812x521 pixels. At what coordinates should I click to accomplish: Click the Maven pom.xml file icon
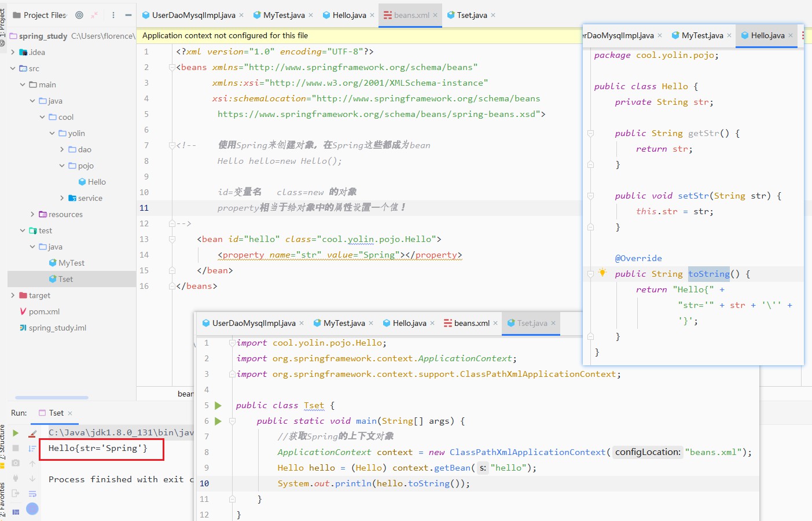(23, 311)
